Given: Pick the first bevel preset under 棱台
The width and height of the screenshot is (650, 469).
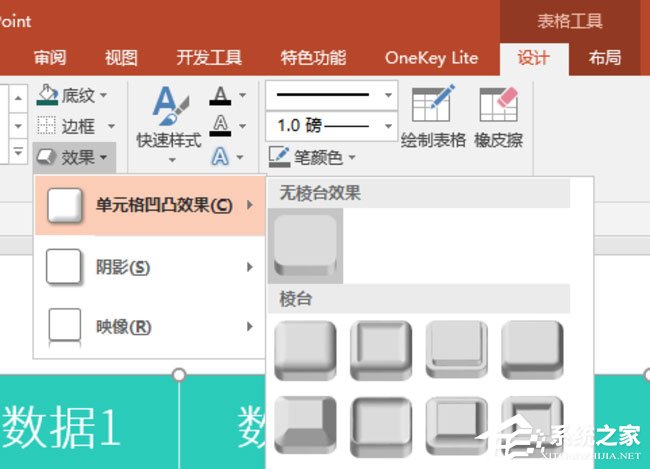Looking at the screenshot, I should [x=305, y=350].
